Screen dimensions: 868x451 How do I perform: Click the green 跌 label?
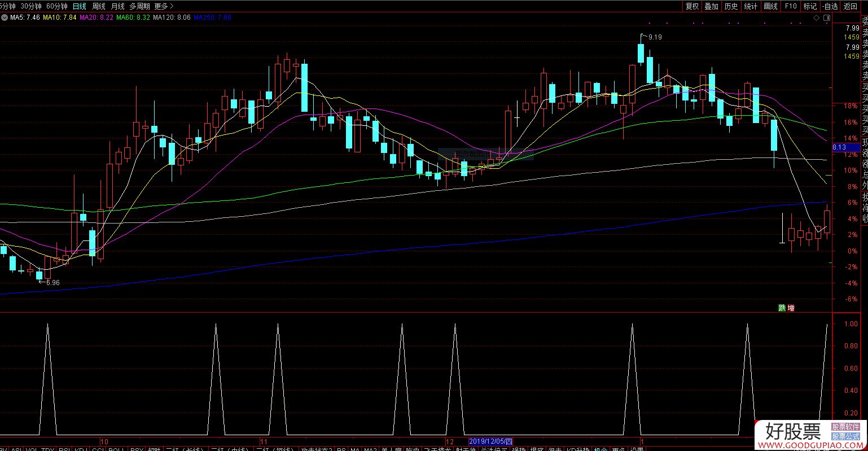[x=782, y=308]
